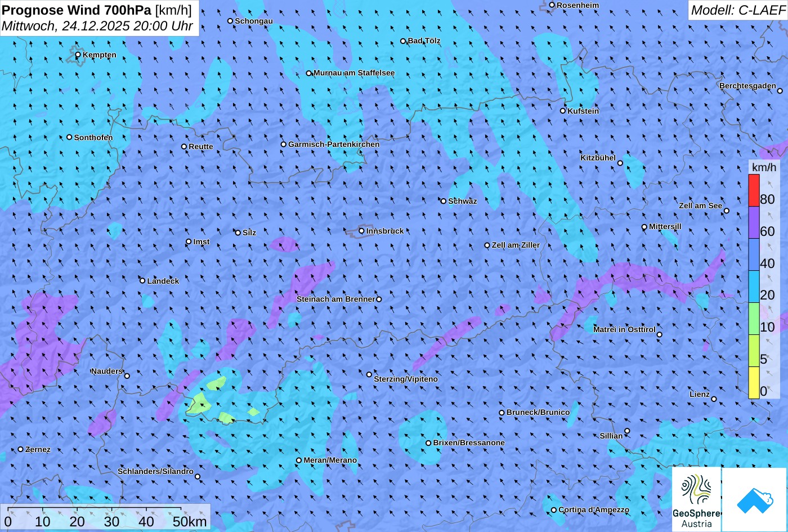788x532 pixels.
Task: Click the Schongau town label
Action: 254,21
